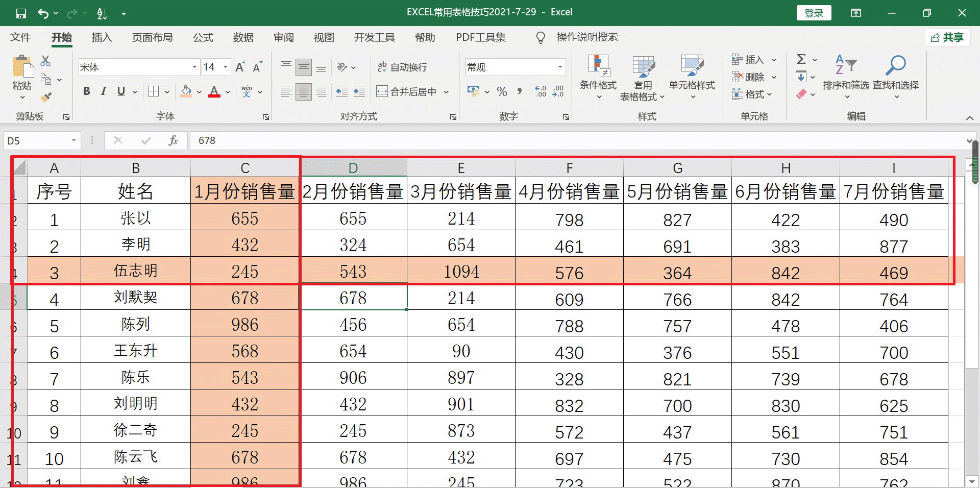Toggle Bold formatting
The width and height of the screenshot is (980, 488).
coord(87,91)
